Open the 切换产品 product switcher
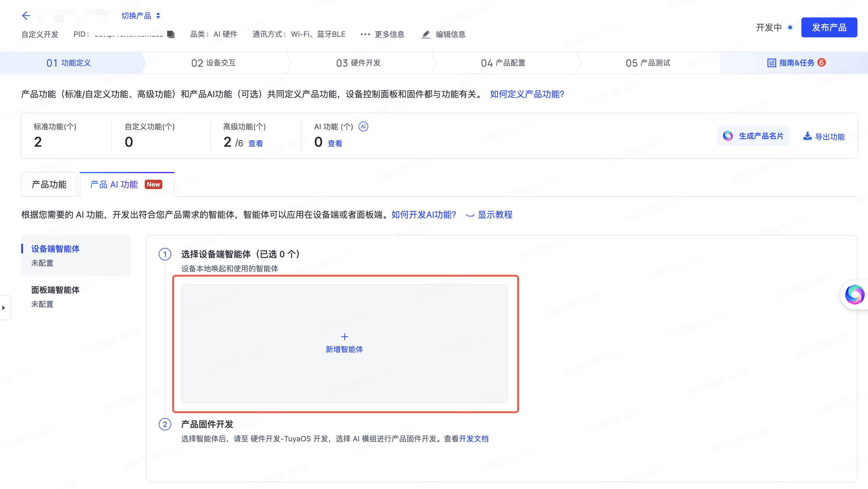Screen dimensions: 868x489 tap(141, 16)
